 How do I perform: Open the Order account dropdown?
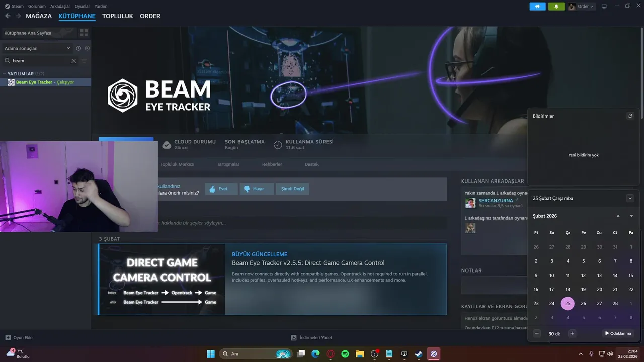[x=581, y=7]
